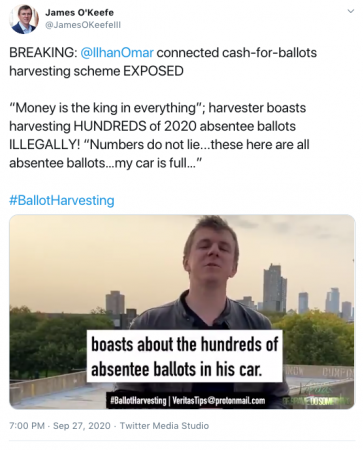Screen dimensions: 363x450
Task: Open the blue #BallotHarvesting hashtag link
Action: [x=62, y=200]
